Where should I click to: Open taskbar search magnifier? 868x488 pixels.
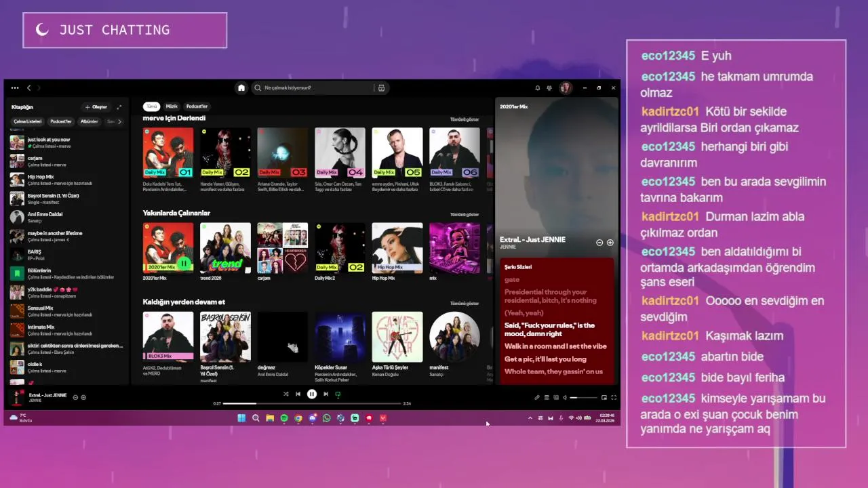point(256,418)
